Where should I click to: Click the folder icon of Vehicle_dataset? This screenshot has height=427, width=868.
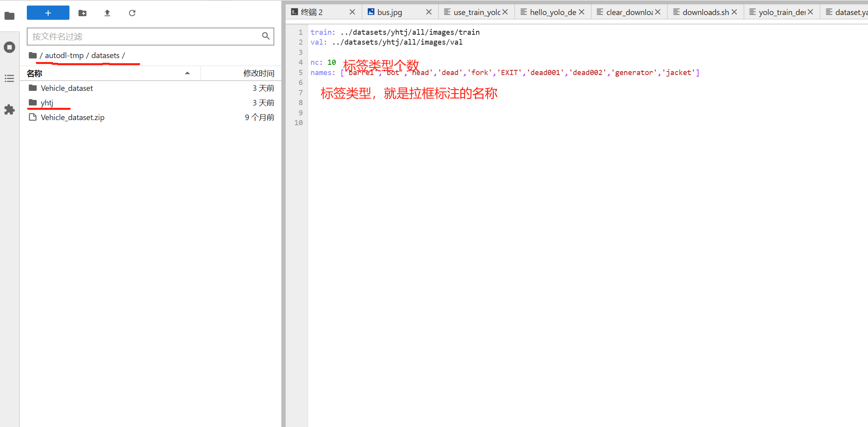33,88
